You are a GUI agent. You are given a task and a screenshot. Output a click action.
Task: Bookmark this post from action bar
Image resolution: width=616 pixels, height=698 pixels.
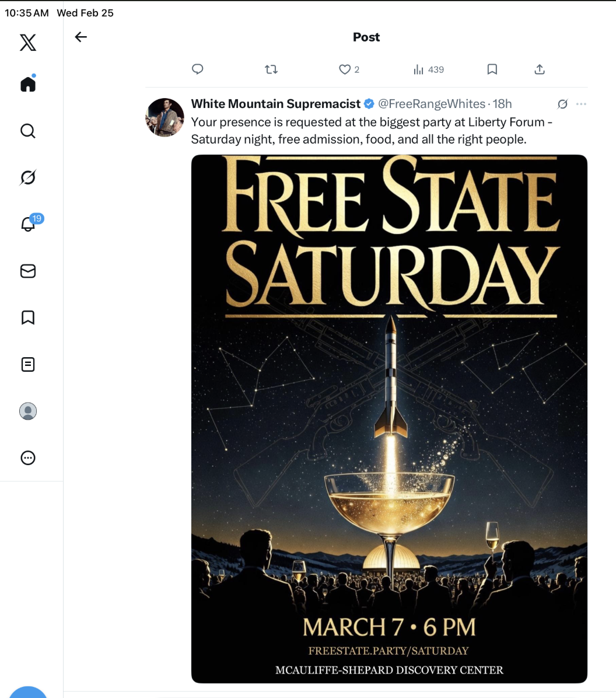click(x=492, y=69)
